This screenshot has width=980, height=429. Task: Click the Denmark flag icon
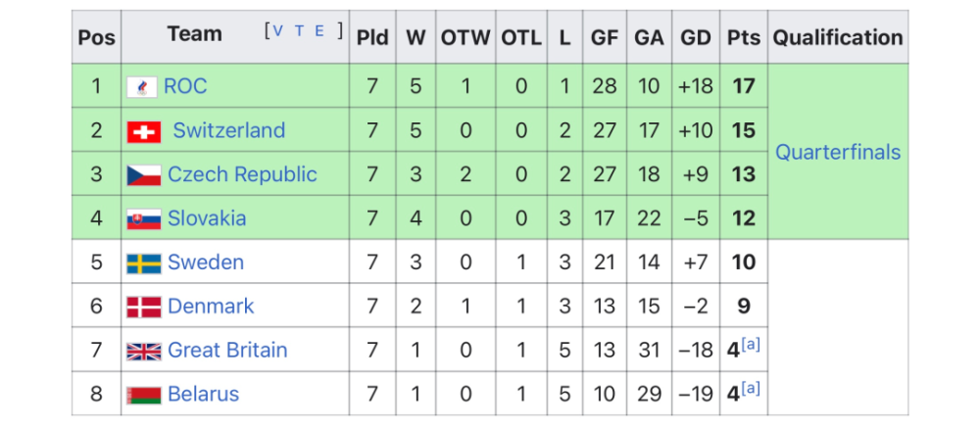coord(143,308)
